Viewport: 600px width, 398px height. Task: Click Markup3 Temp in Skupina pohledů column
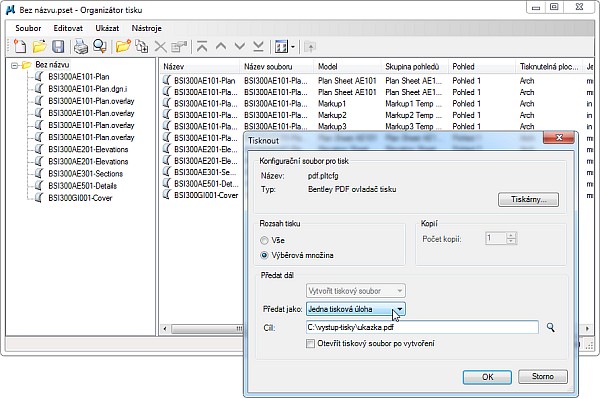(x=413, y=126)
